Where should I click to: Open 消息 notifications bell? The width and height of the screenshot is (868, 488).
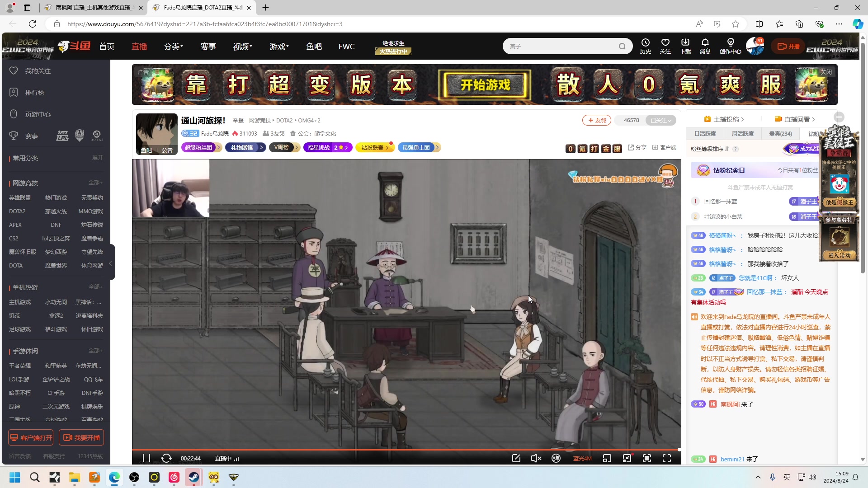(705, 46)
